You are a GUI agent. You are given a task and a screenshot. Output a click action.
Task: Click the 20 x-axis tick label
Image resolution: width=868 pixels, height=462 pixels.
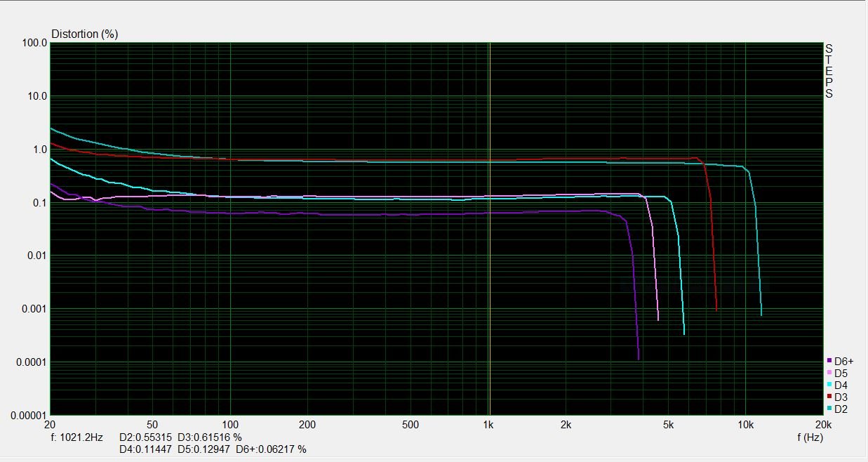[49, 425]
